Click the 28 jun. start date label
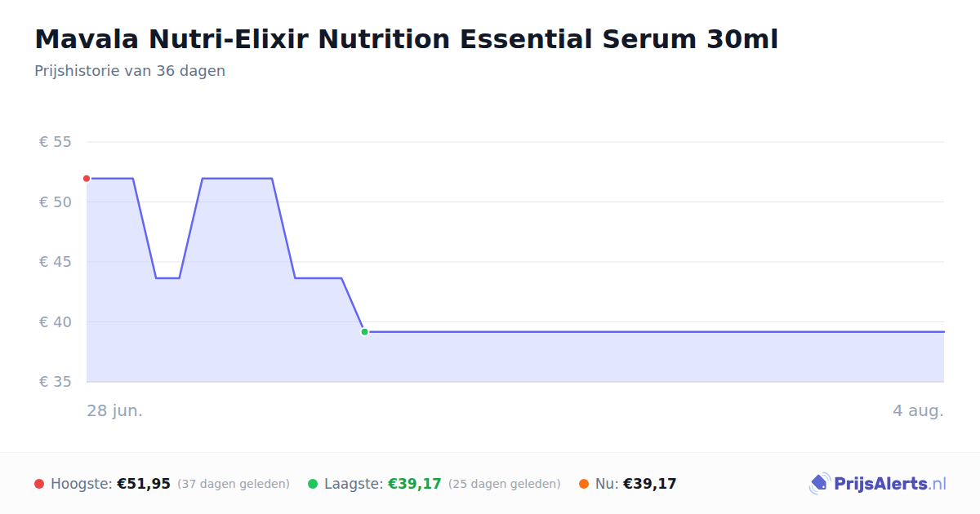This screenshot has height=514, width=980. [115, 410]
